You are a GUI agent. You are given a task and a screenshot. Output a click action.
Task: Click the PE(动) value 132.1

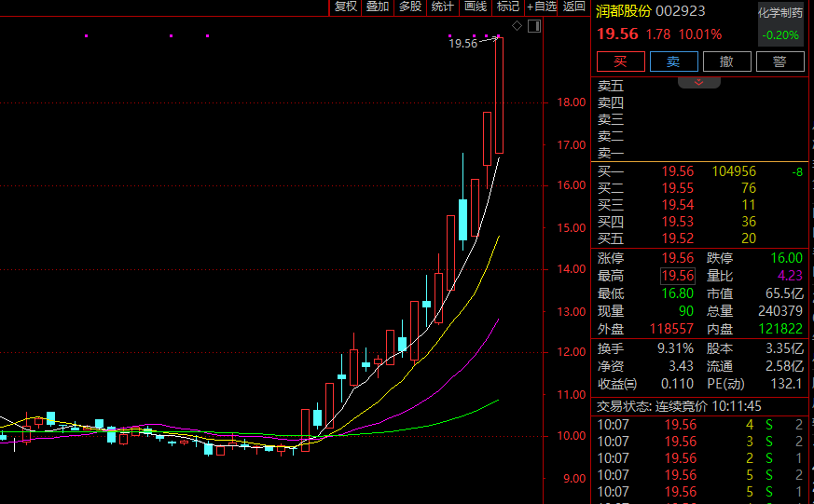click(786, 384)
